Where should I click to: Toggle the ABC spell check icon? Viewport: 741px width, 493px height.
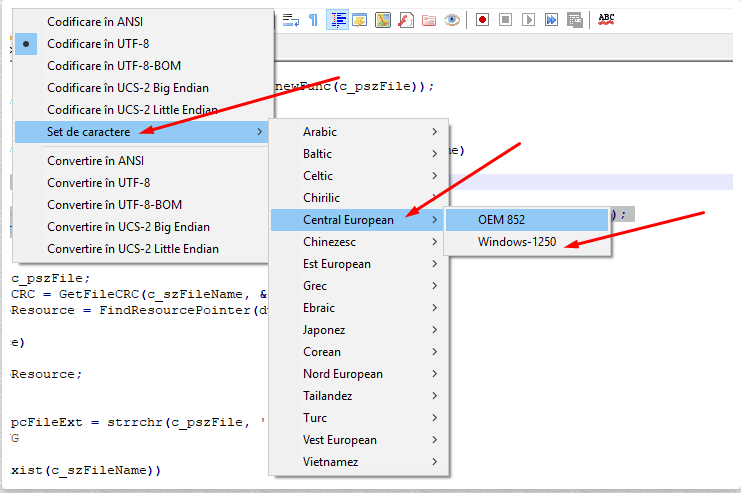(x=606, y=19)
